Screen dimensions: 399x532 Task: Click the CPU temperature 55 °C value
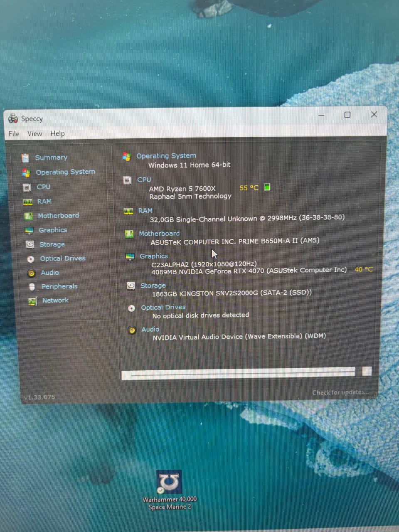pos(249,188)
